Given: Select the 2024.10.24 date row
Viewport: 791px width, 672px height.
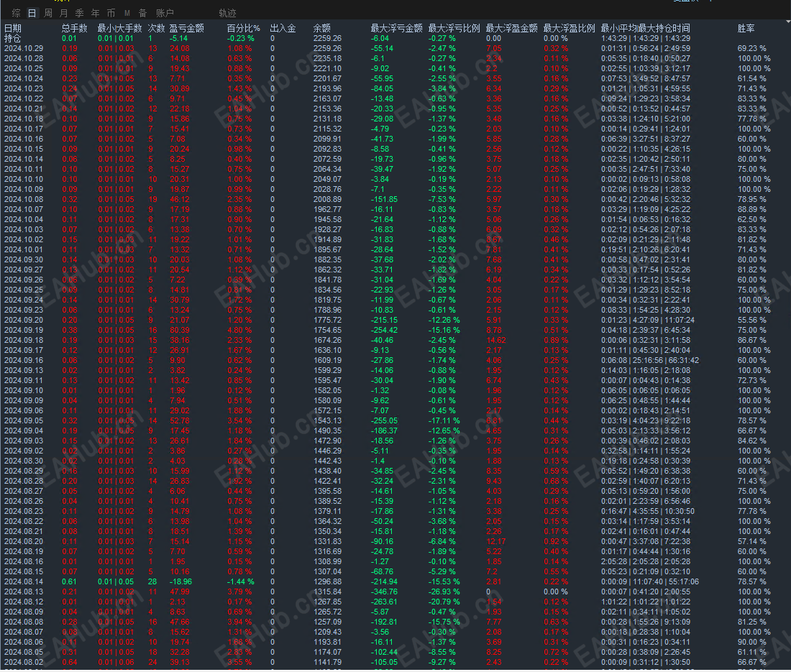Looking at the screenshot, I should [24, 78].
